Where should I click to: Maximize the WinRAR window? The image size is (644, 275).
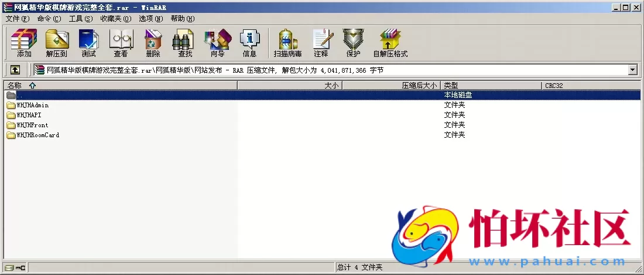point(625,7)
